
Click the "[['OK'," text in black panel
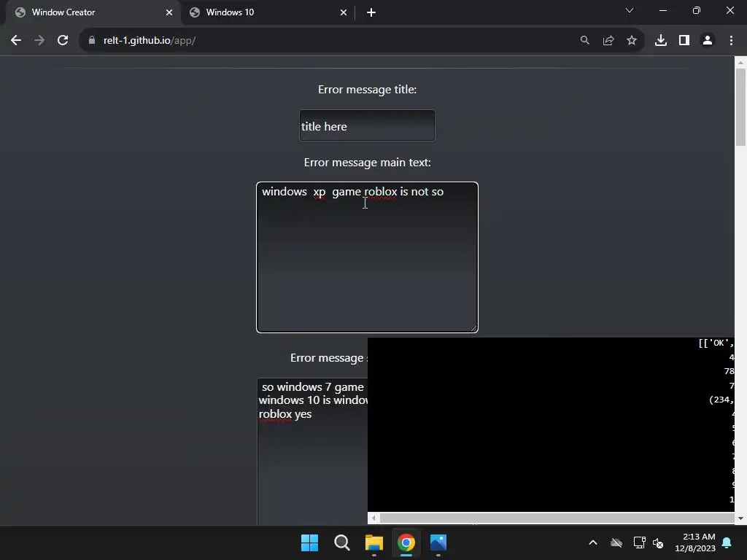tap(716, 343)
